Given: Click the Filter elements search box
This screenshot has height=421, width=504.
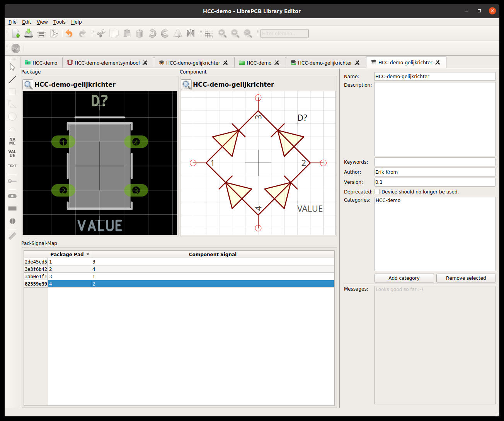Looking at the screenshot, I should 284,33.
